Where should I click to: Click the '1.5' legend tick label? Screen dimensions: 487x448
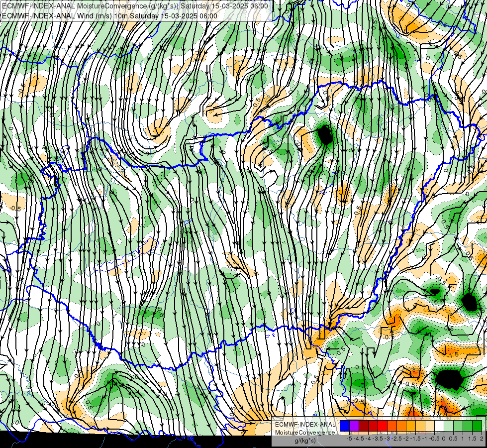[x=472, y=439]
